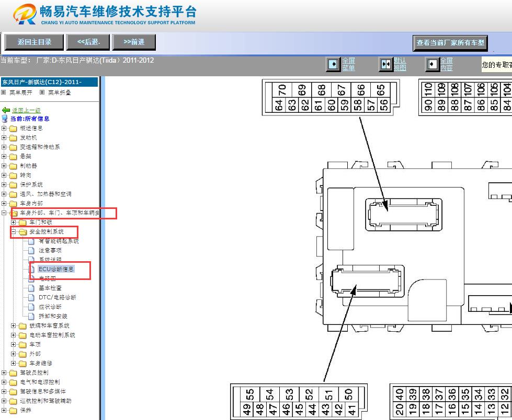Image resolution: width=512 pixels, height=420 pixels.
Task: Click the document icon for DTC/电路诊断
Action: (31, 297)
